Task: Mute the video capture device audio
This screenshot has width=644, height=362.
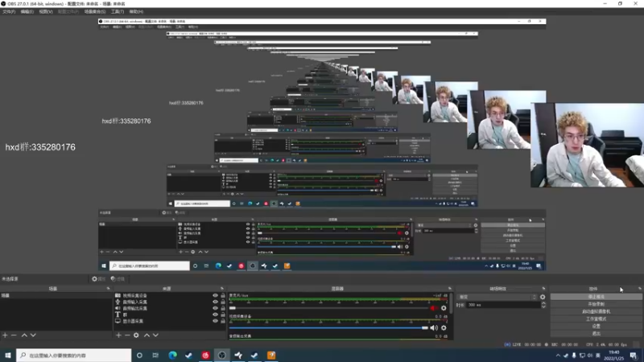Action: coord(434,328)
